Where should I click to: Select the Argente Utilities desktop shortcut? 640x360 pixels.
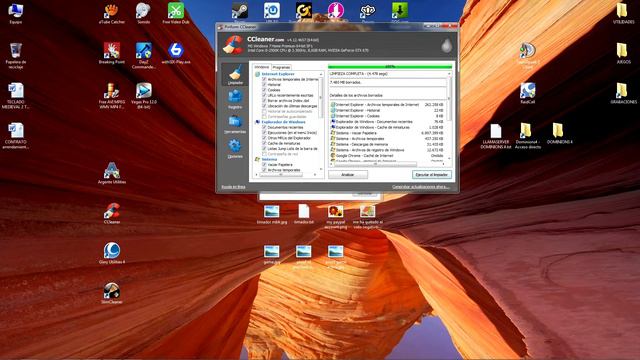(x=111, y=173)
